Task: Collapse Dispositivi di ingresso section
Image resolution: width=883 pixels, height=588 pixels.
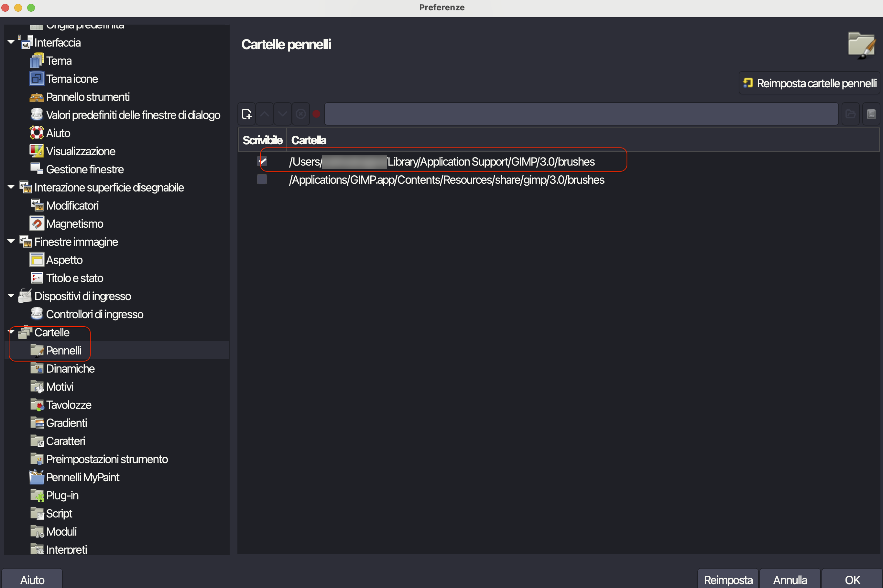Action: pos(11,296)
